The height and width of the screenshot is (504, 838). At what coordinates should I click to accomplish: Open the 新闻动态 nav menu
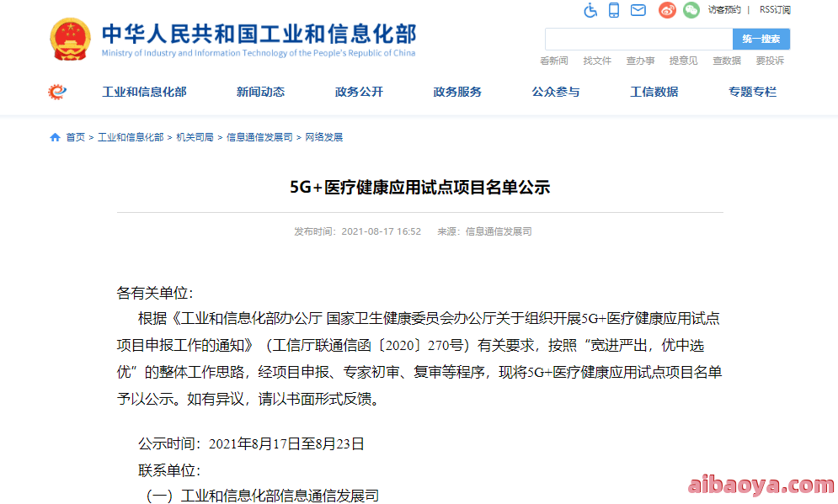click(x=261, y=92)
